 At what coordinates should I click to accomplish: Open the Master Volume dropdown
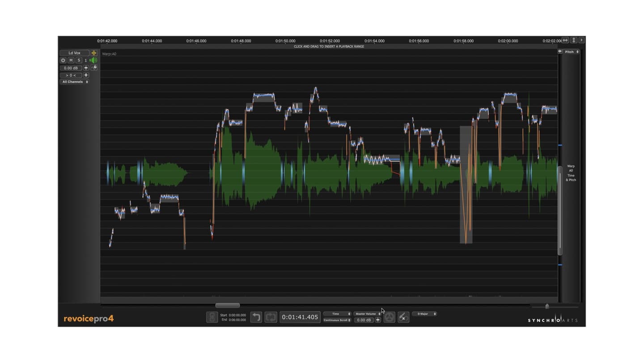click(368, 314)
